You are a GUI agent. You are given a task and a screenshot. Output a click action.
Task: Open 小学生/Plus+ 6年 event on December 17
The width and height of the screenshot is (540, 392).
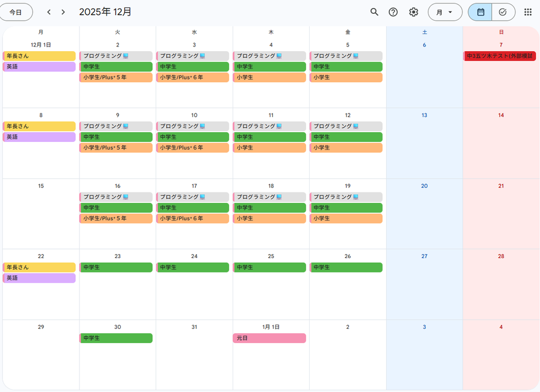pyautogui.click(x=193, y=218)
